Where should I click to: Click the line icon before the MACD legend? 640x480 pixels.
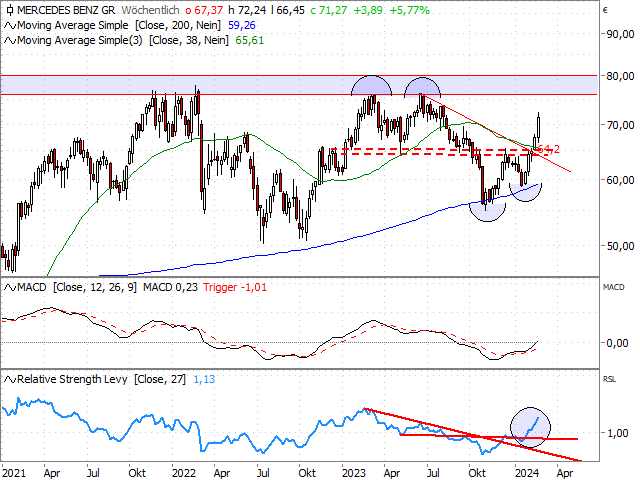pyautogui.click(x=10, y=288)
